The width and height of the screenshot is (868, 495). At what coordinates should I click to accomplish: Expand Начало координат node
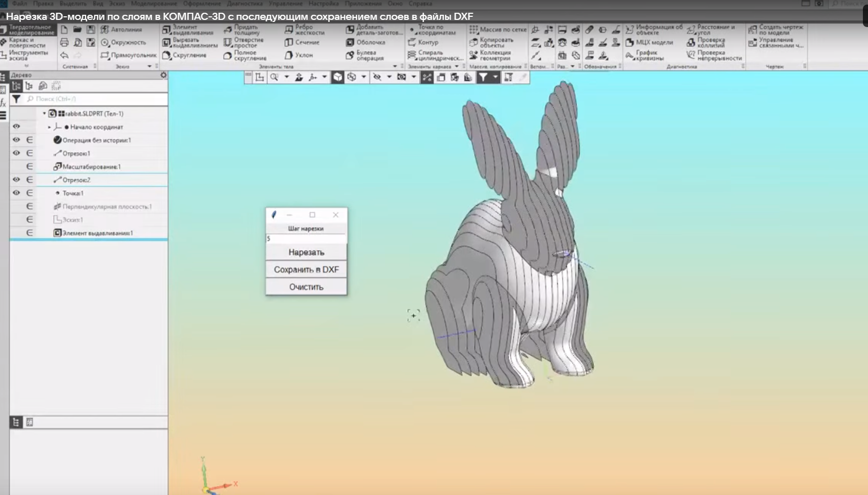[x=49, y=127]
